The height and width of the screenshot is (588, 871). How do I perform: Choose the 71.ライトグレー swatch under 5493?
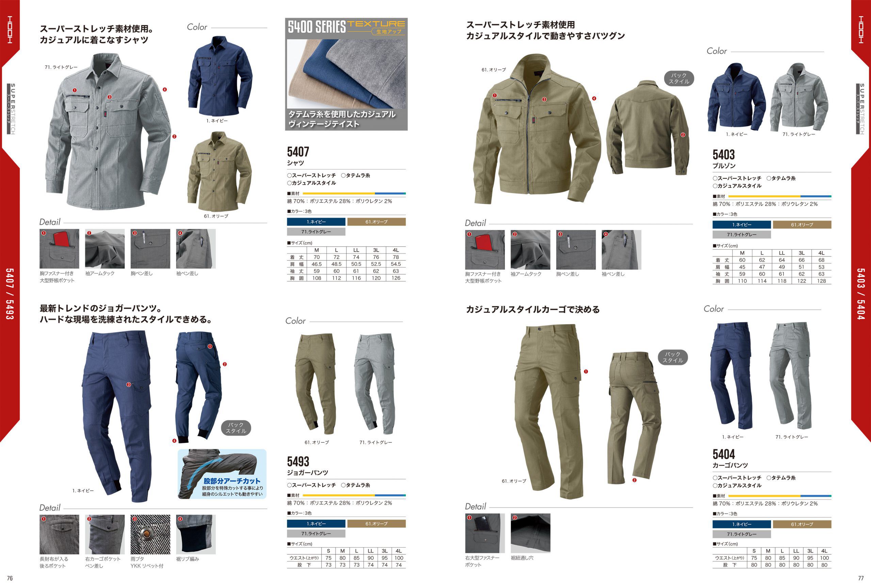click(316, 533)
